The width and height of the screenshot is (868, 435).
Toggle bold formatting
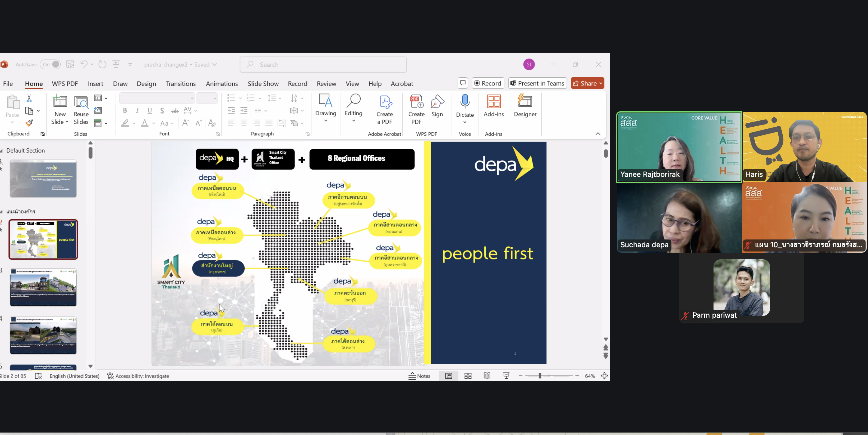pos(125,110)
